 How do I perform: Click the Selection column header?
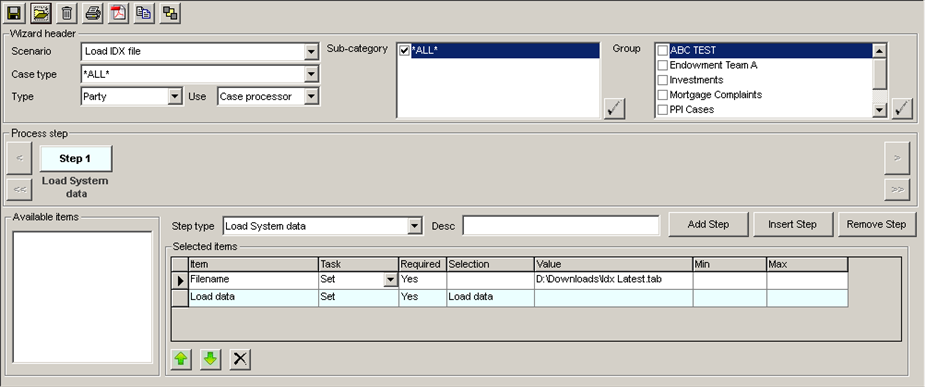(x=491, y=264)
